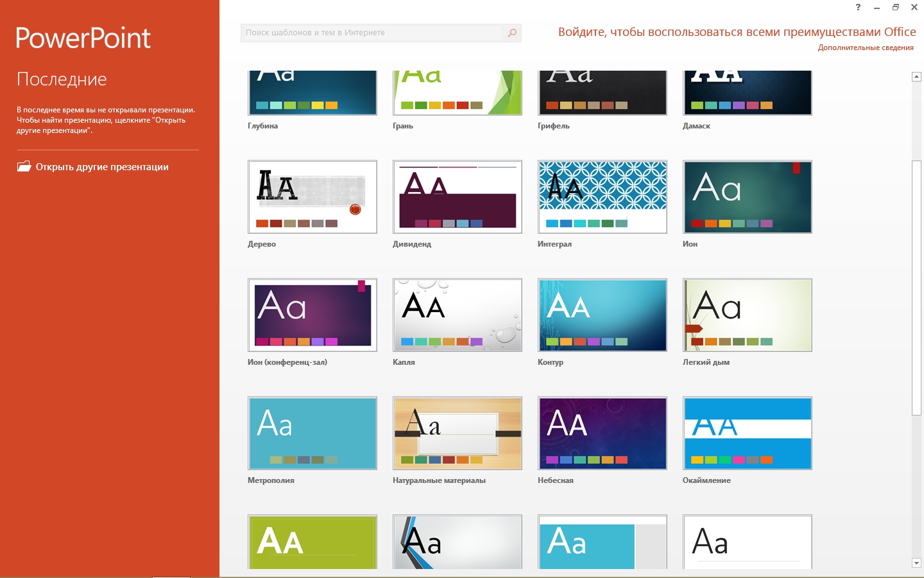Choose the Легкий дым theme thumbnail
Viewport: 924px width, 578px height.
pyautogui.click(x=748, y=315)
